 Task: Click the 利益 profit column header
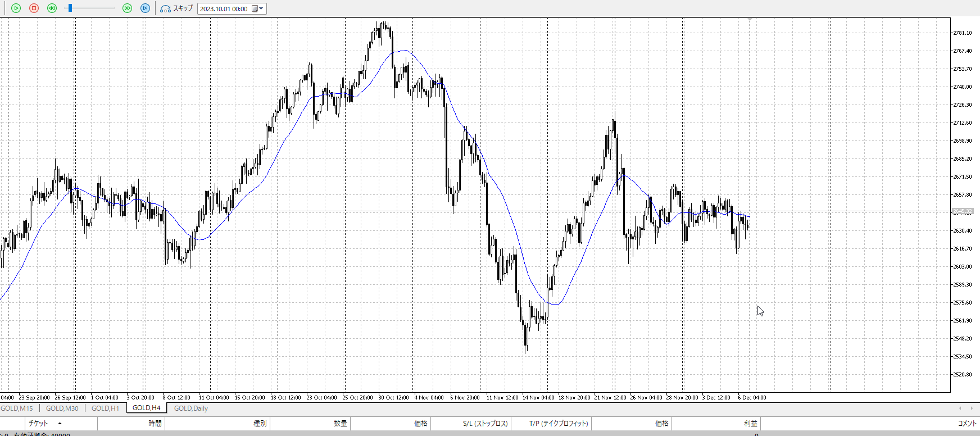750,424
